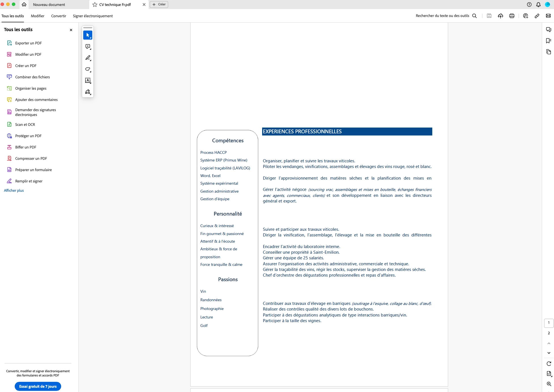The height and width of the screenshot is (392, 554).
Task: Activate the text box tool
Action: point(88,81)
